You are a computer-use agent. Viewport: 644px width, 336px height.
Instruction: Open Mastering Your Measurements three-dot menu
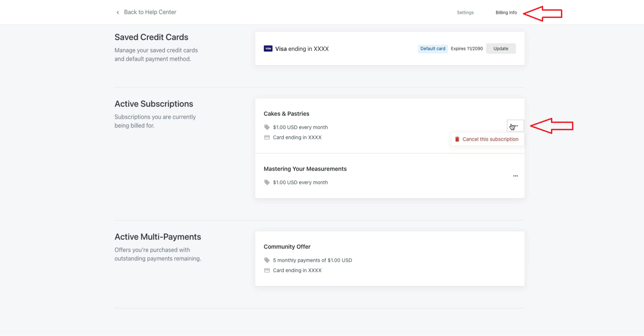[515, 176]
